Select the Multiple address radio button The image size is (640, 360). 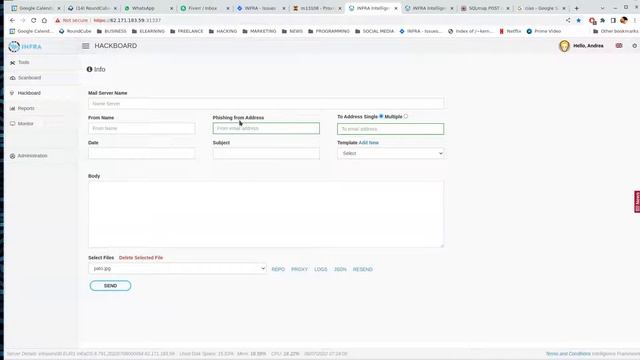point(406,116)
